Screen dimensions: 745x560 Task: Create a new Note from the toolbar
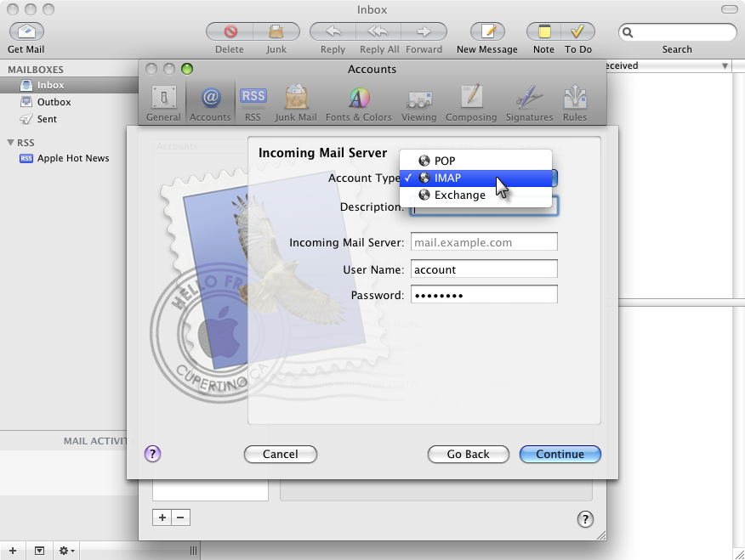click(x=544, y=31)
